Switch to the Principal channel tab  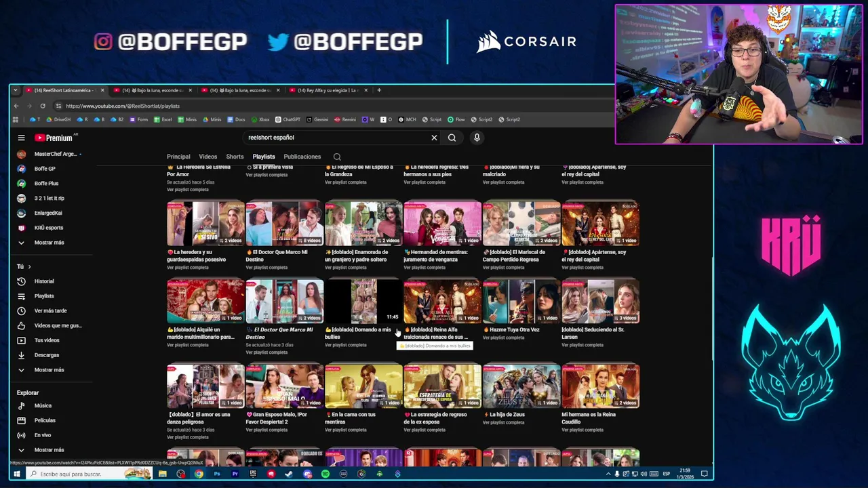pos(178,157)
